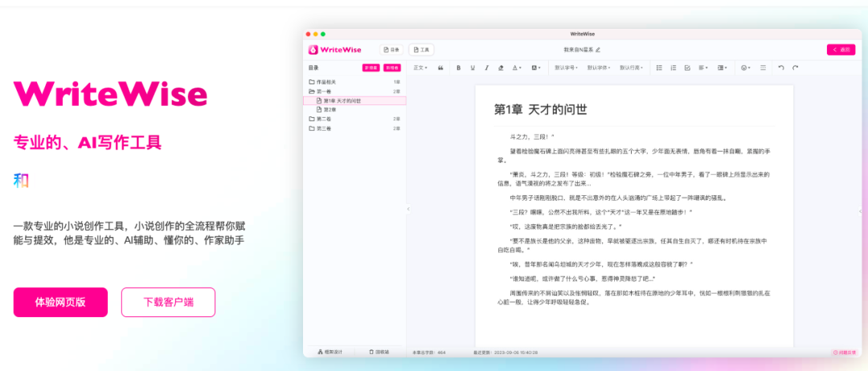Click the undo arrow
This screenshot has width=868, height=371.
click(x=781, y=68)
